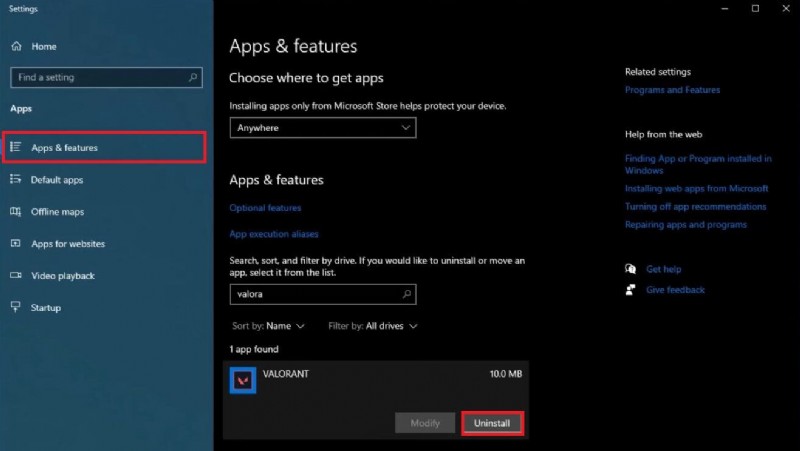This screenshot has width=800, height=451.
Task: Open Programs and Features link
Action: 672,90
